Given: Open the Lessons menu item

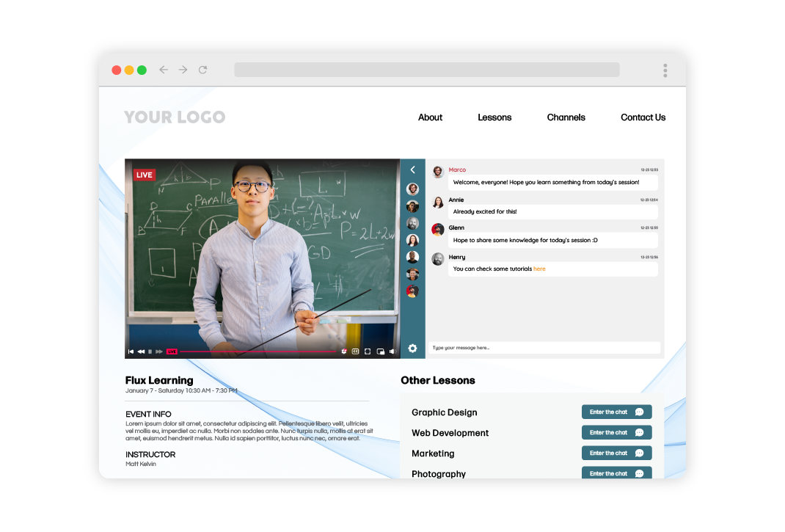Looking at the screenshot, I should point(494,117).
